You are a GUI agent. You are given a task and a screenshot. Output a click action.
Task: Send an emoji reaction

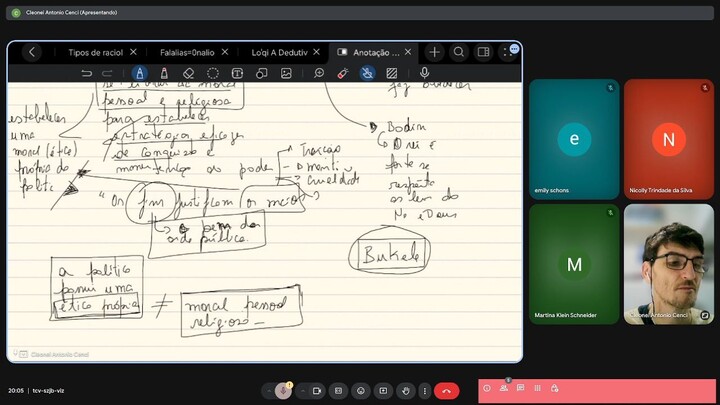[361, 391]
